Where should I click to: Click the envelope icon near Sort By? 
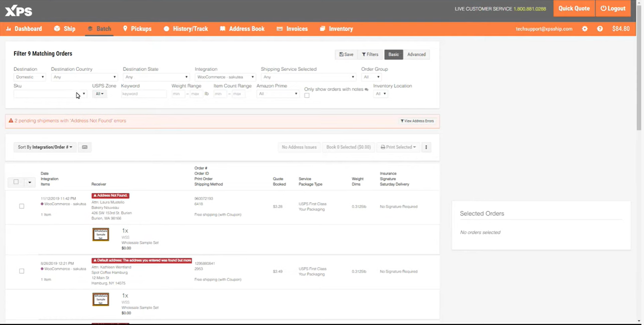[x=85, y=147]
